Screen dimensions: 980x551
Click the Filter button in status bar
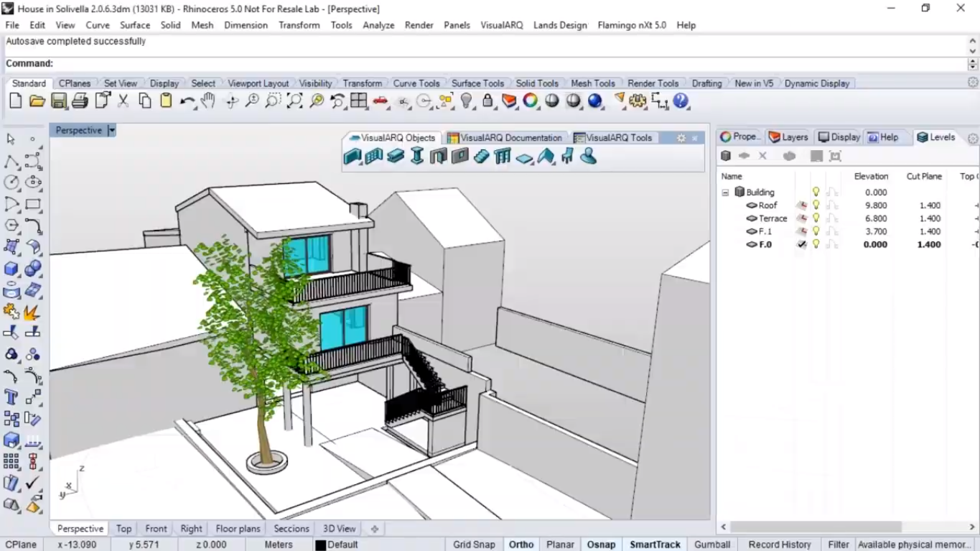838,545
